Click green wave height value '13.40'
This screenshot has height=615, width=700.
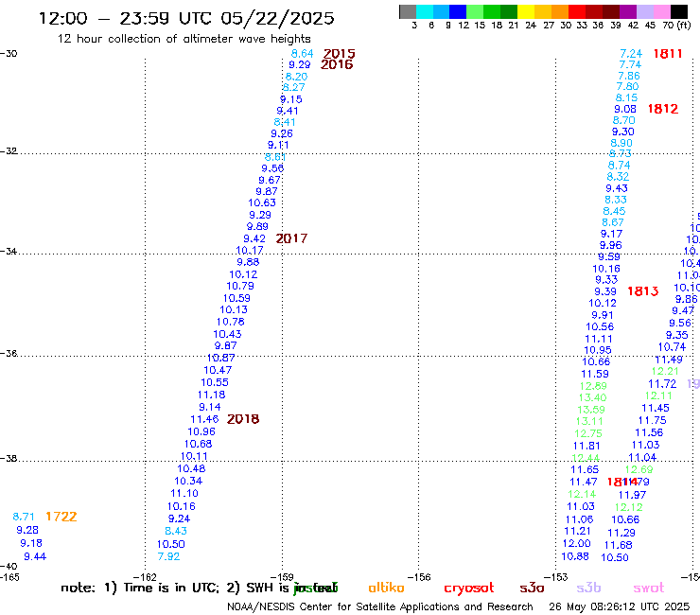[x=593, y=397]
